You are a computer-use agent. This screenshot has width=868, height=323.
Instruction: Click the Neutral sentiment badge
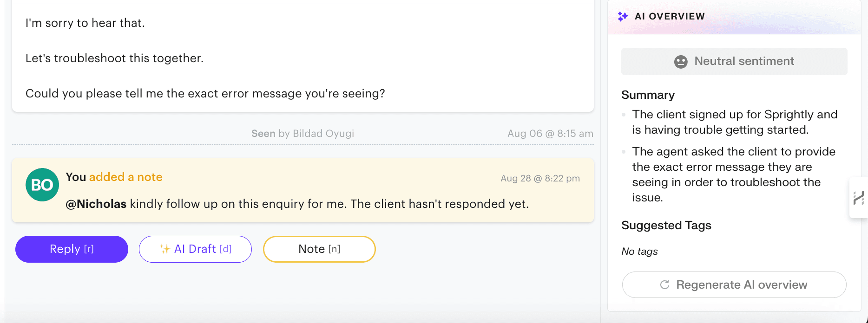734,61
